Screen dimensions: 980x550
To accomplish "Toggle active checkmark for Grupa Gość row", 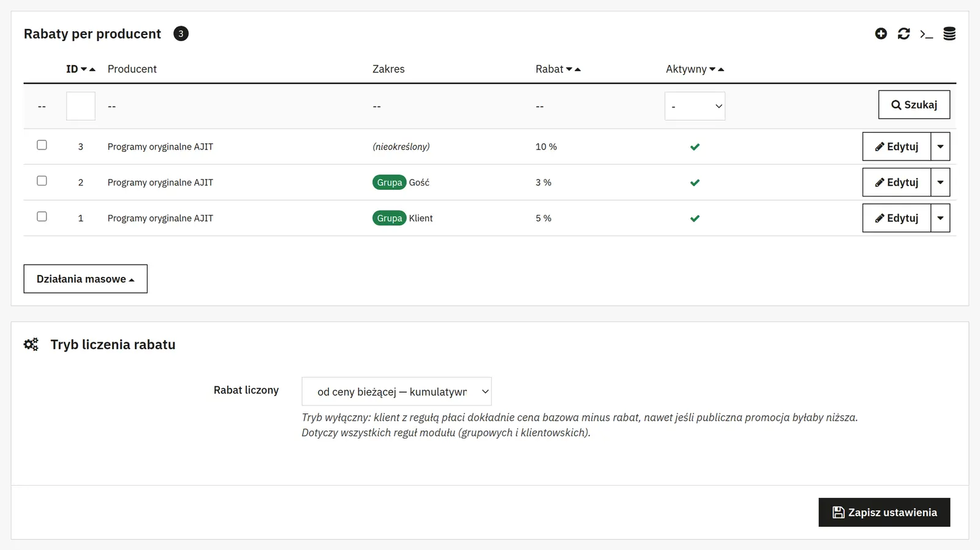I will tap(695, 183).
